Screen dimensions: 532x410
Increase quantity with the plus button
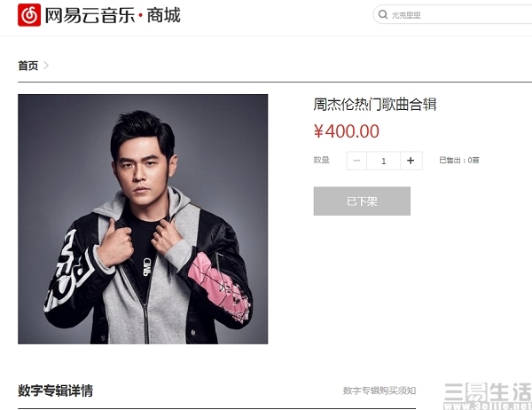[x=411, y=161]
